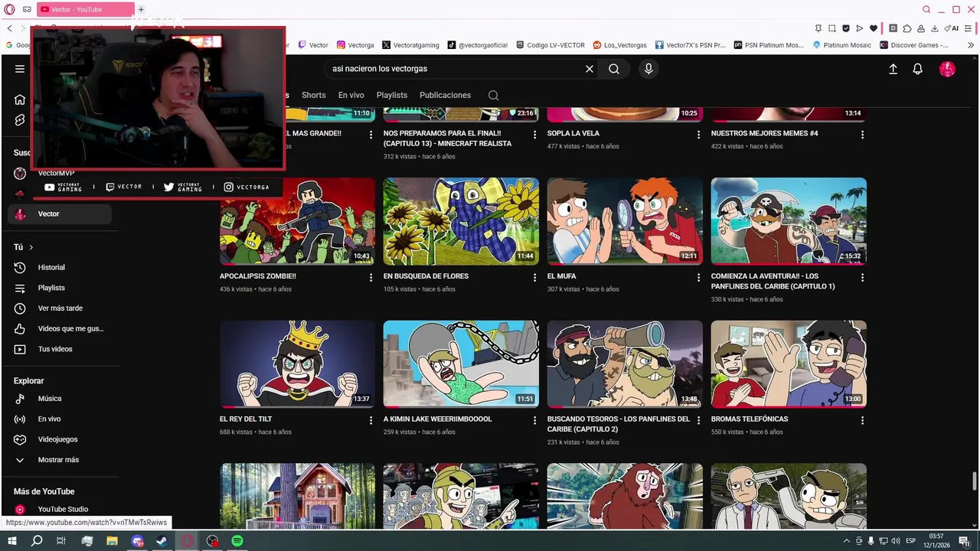This screenshot has width=980, height=551.
Task: Show more bookmarks with the double chevron
Action: [x=972, y=45]
